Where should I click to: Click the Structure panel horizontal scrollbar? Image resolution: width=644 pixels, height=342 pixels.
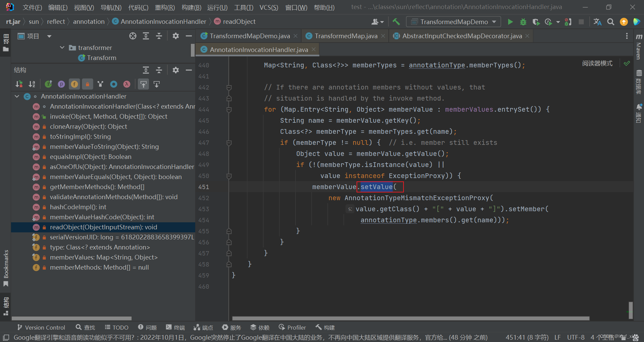pos(71,318)
